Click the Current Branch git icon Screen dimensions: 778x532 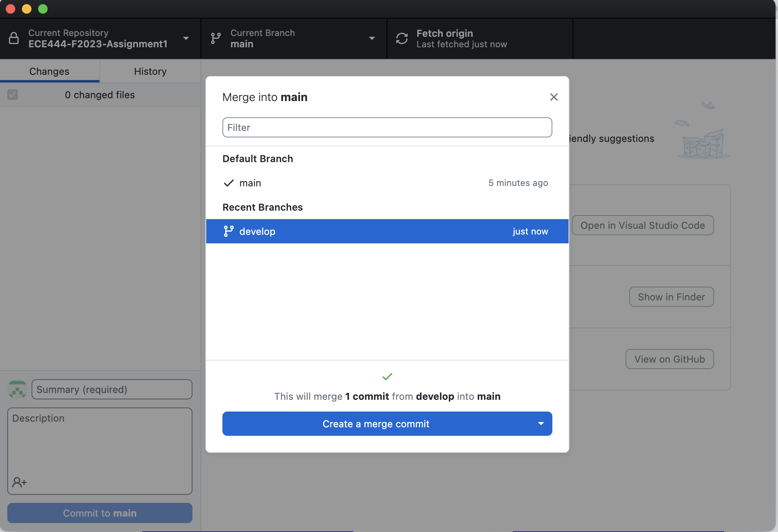[216, 38]
